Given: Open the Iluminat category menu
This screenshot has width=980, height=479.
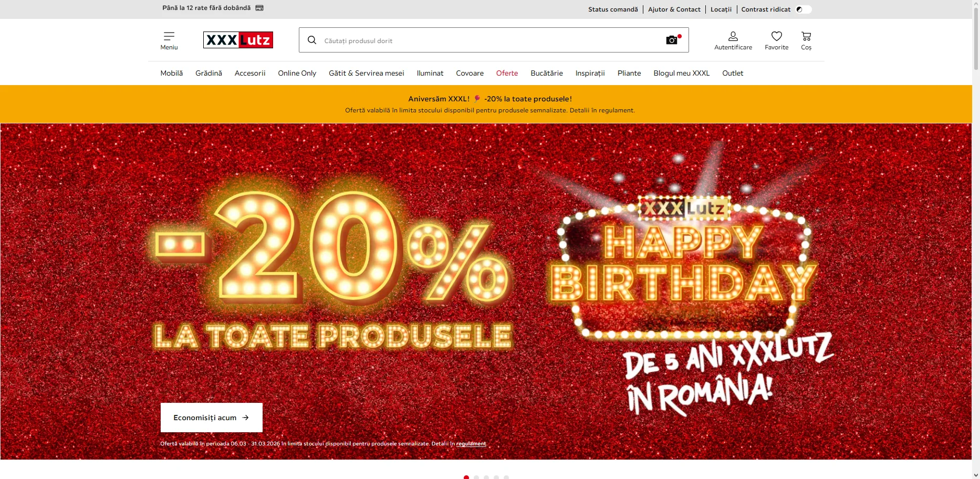Looking at the screenshot, I should click(430, 73).
